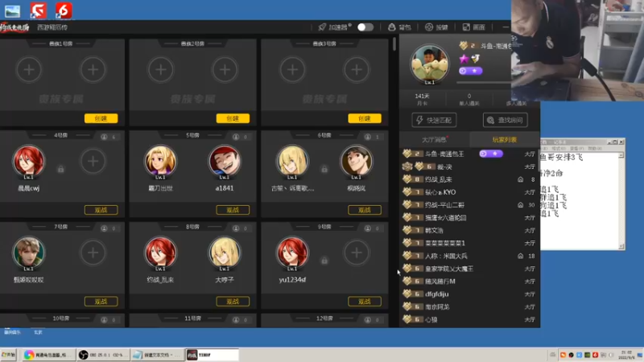Open the backpack (背包) icon
The image size is (644, 362).
[x=392, y=27]
